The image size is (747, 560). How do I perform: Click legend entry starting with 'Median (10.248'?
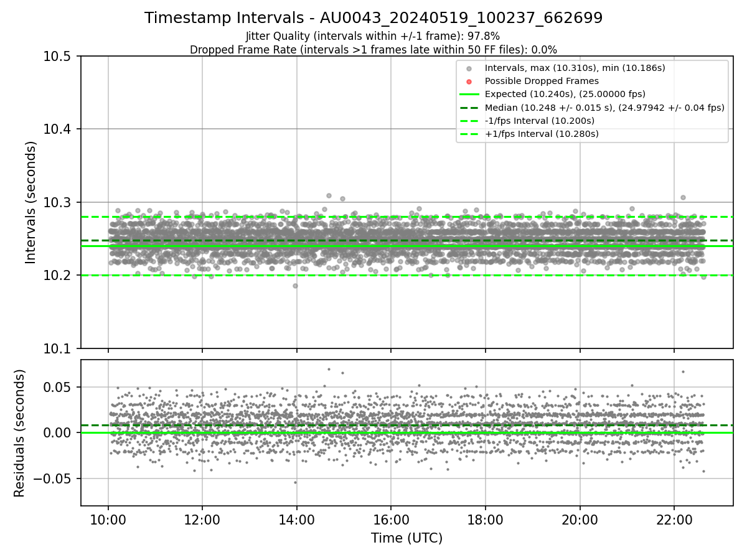coord(604,107)
